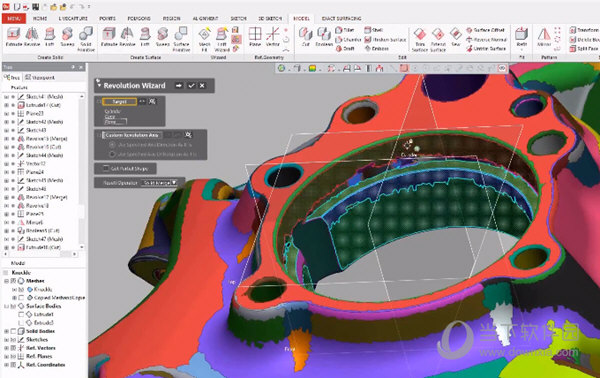Cancel the Revolution Wizard with the X

pos(202,86)
